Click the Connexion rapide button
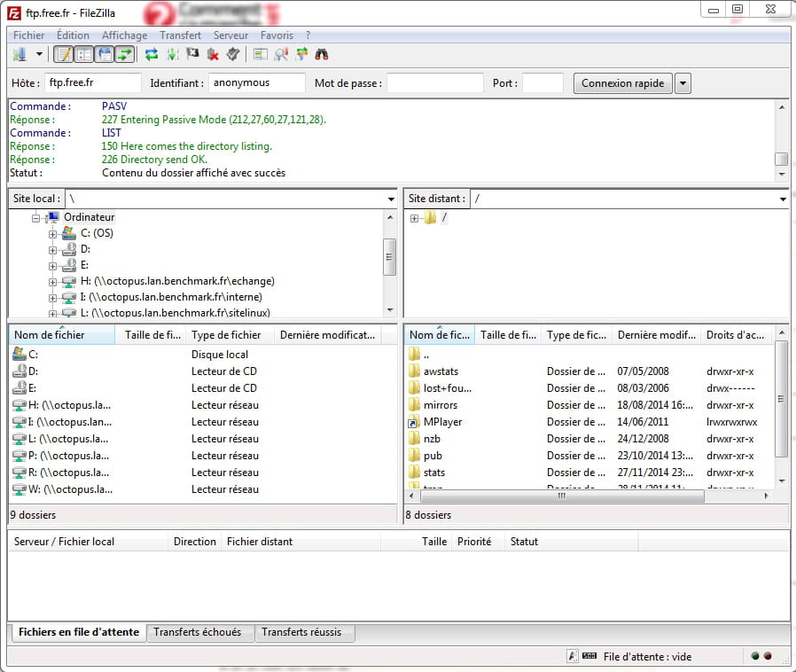 pos(623,83)
